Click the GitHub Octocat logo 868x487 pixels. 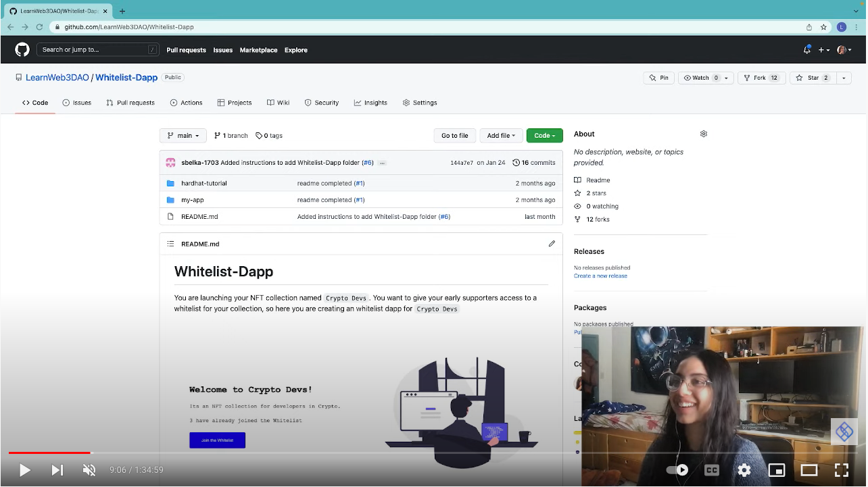coord(22,50)
